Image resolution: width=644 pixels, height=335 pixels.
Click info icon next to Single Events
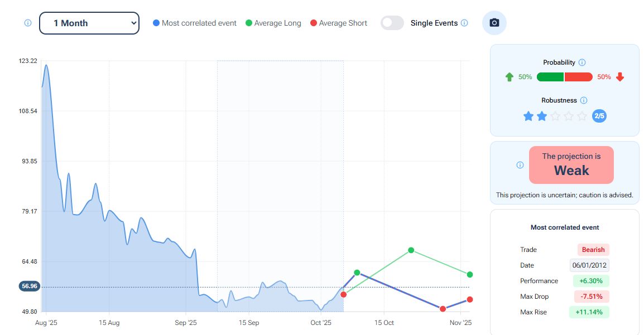click(x=464, y=23)
